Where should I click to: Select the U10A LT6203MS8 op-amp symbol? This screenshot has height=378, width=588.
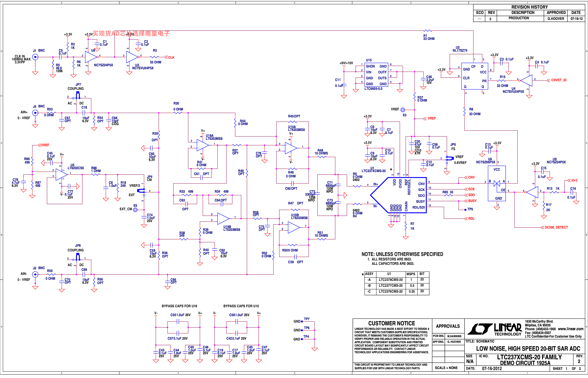point(291,148)
